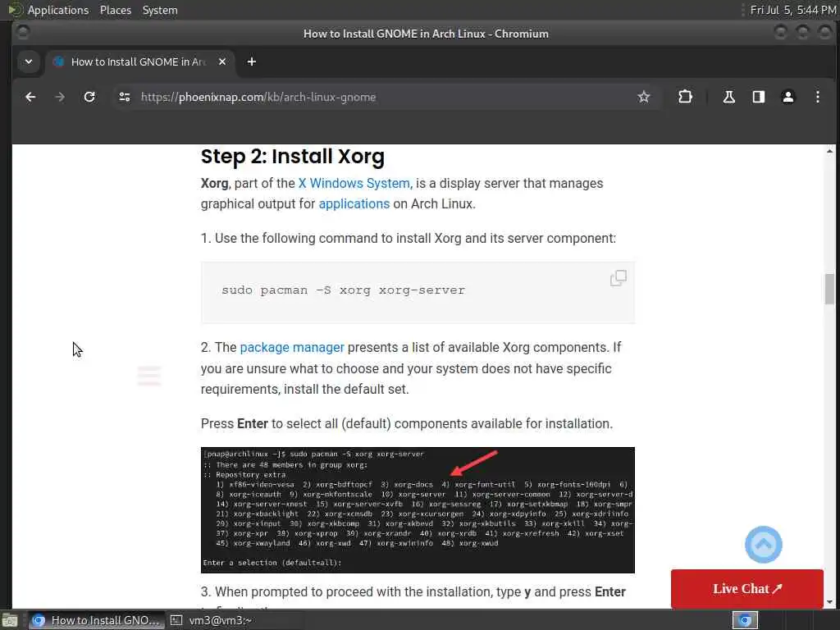The width and height of the screenshot is (840, 630).
Task: Close the How to Install GNOME tab
Action: click(222, 62)
